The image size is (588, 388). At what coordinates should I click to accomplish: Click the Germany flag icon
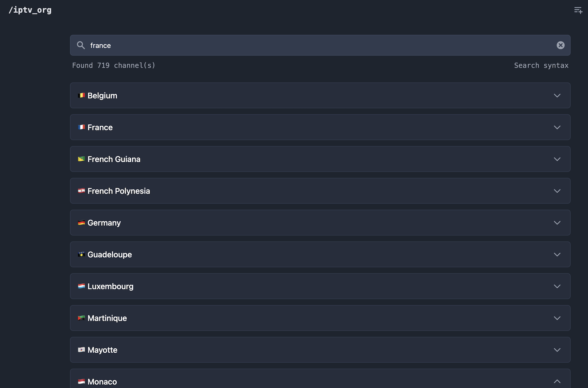81,222
